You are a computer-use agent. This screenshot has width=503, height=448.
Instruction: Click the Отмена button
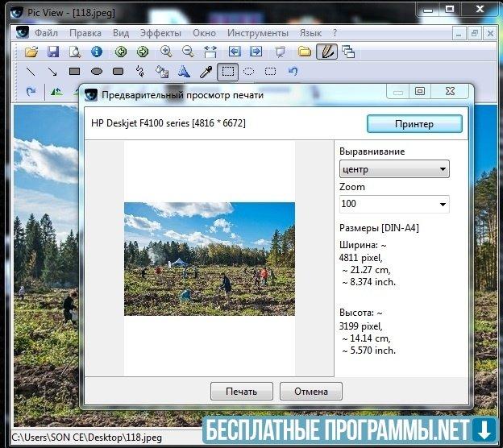pos(311,392)
